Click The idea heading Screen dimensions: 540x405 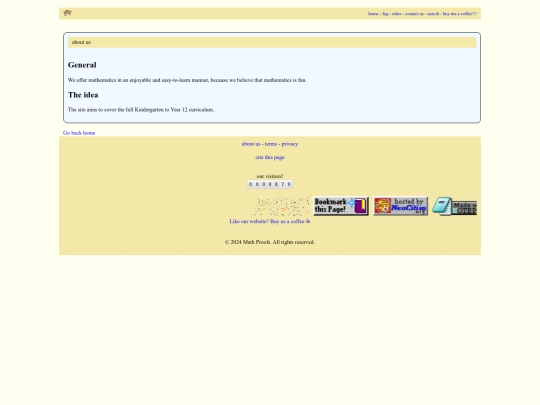pyautogui.click(x=83, y=95)
